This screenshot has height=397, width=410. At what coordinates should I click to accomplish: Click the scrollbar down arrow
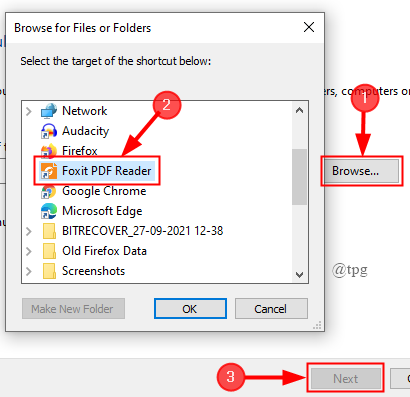point(299,275)
